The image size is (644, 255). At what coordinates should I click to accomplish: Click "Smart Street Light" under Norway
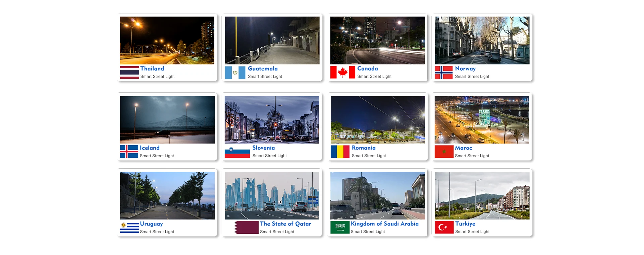coord(472,77)
